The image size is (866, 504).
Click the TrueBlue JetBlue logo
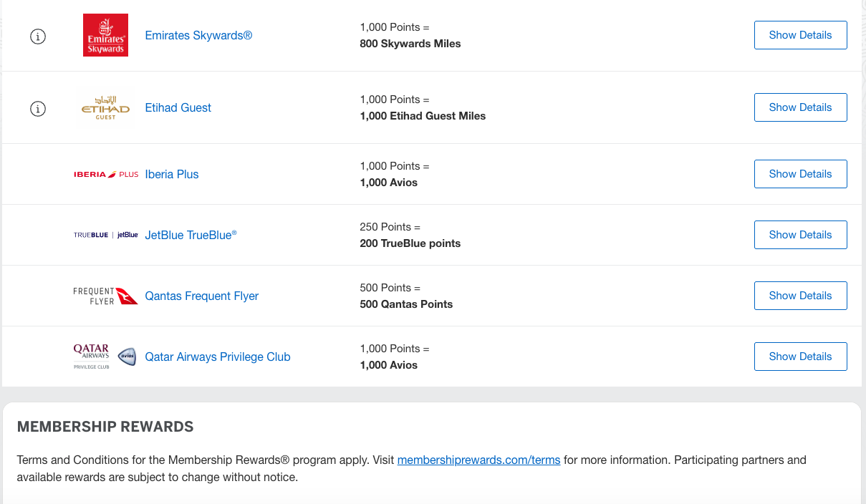[x=106, y=235]
